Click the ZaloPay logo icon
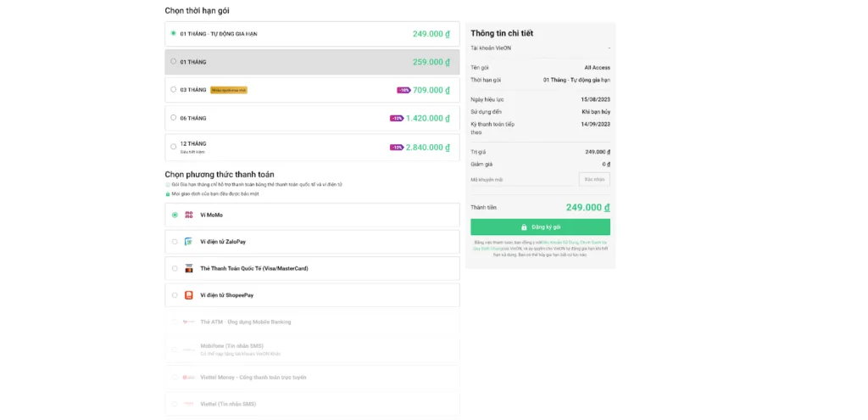The width and height of the screenshot is (868, 420). (188, 242)
